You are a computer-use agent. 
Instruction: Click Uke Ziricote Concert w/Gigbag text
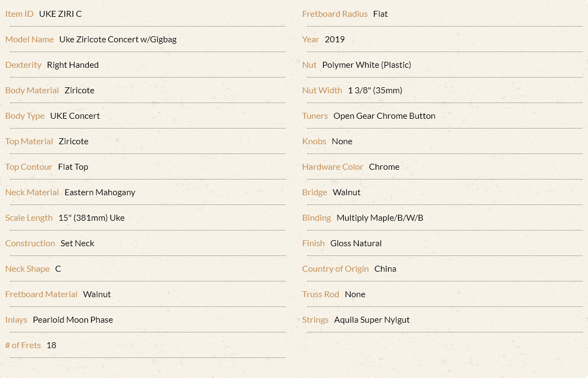coord(118,40)
